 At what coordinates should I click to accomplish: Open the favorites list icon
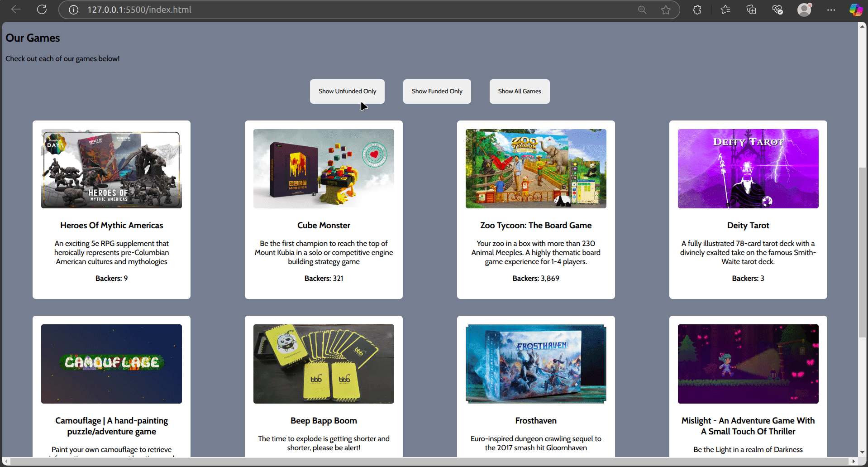725,10
